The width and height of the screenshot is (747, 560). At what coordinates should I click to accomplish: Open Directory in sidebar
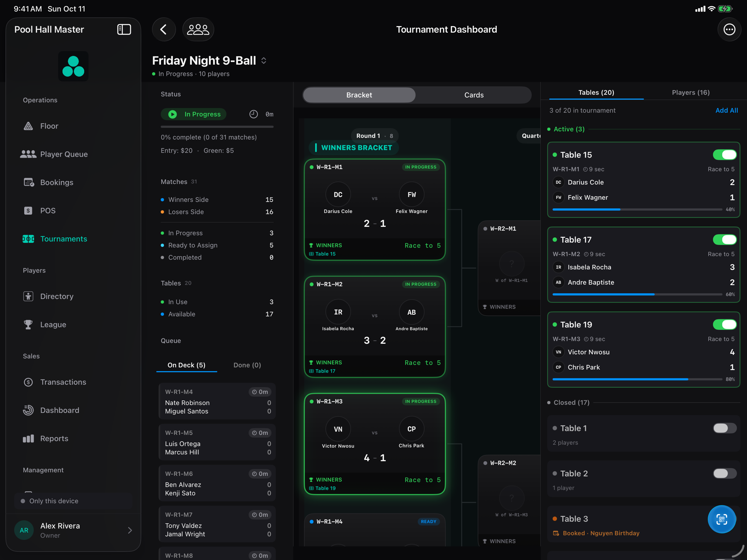coord(73,297)
